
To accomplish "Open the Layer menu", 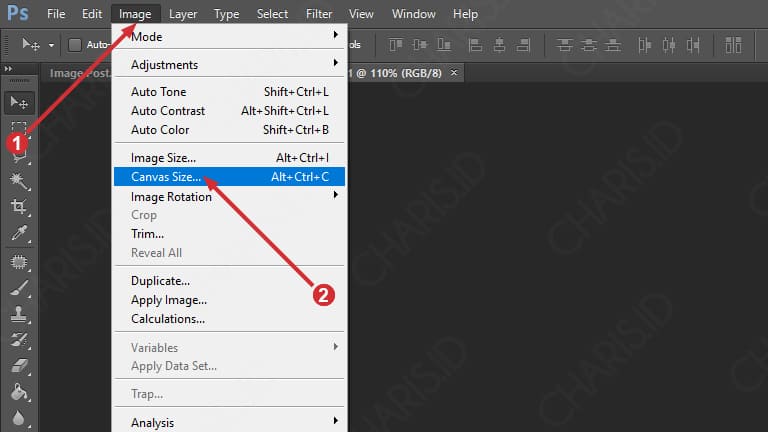I will point(183,14).
